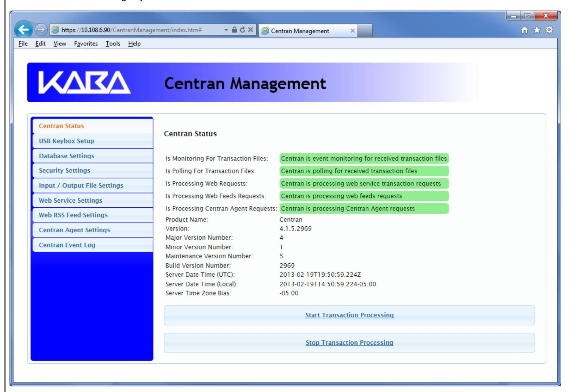Click the web feeds requests status
Image resolution: width=570 pixels, height=392 pixels.
tap(364, 196)
